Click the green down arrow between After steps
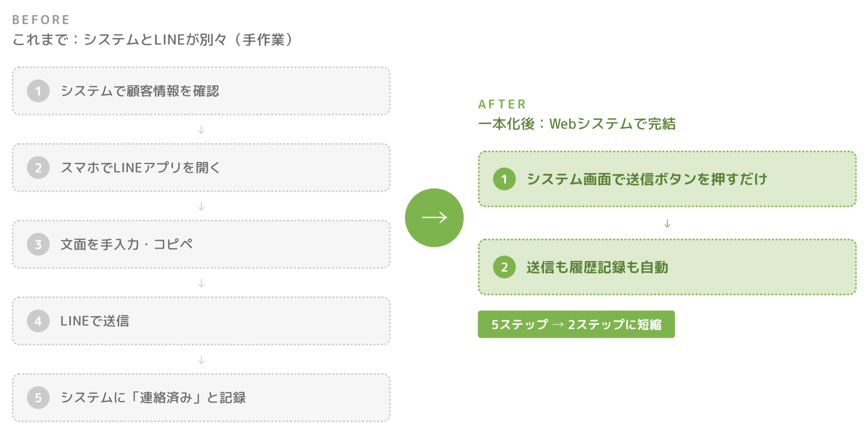The width and height of the screenshot is (868, 439). [667, 223]
